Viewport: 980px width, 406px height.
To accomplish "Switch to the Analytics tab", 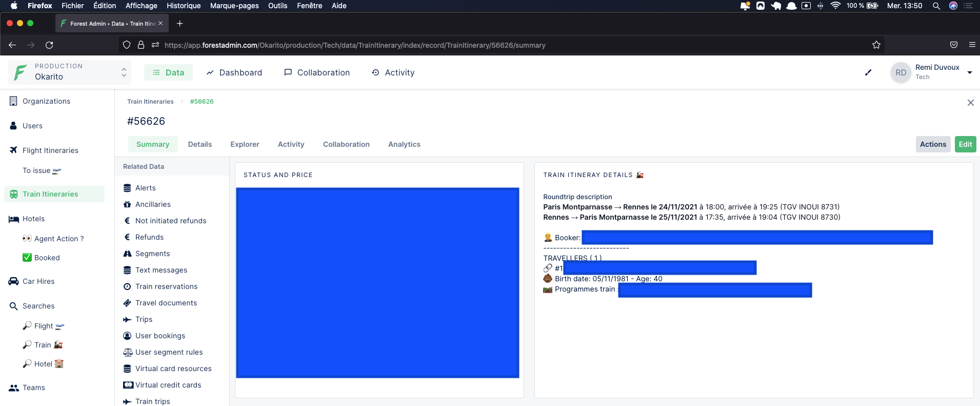I will (x=404, y=144).
